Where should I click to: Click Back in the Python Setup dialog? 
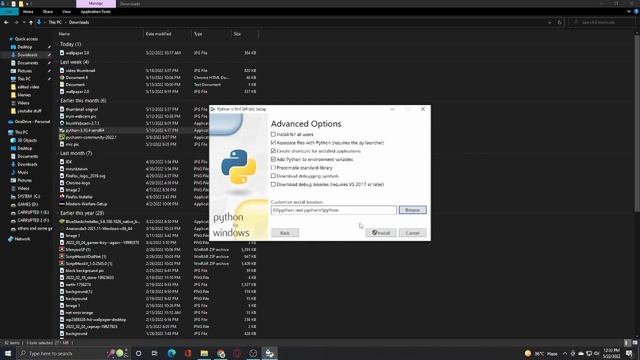click(x=285, y=233)
